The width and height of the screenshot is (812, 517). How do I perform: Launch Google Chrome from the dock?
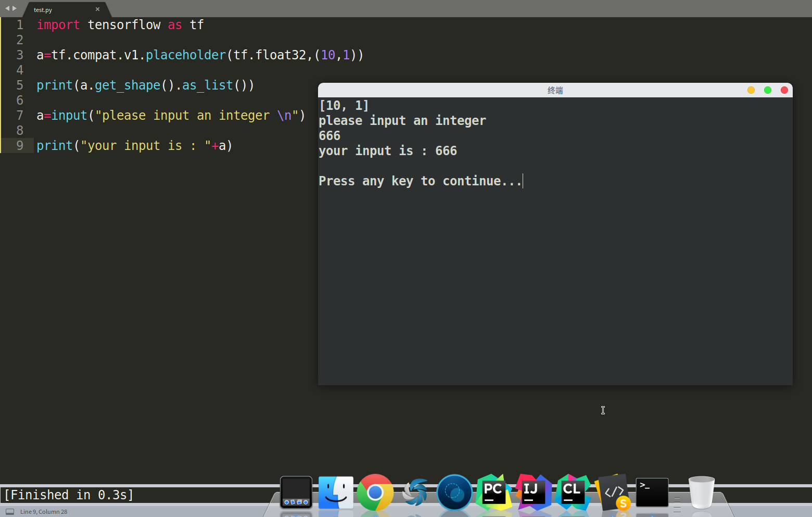click(375, 492)
